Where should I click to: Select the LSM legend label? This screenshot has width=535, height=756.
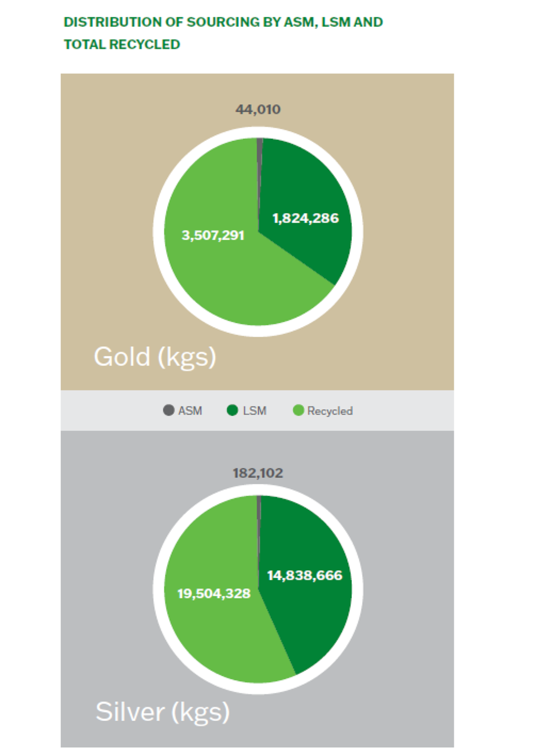click(x=255, y=411)
